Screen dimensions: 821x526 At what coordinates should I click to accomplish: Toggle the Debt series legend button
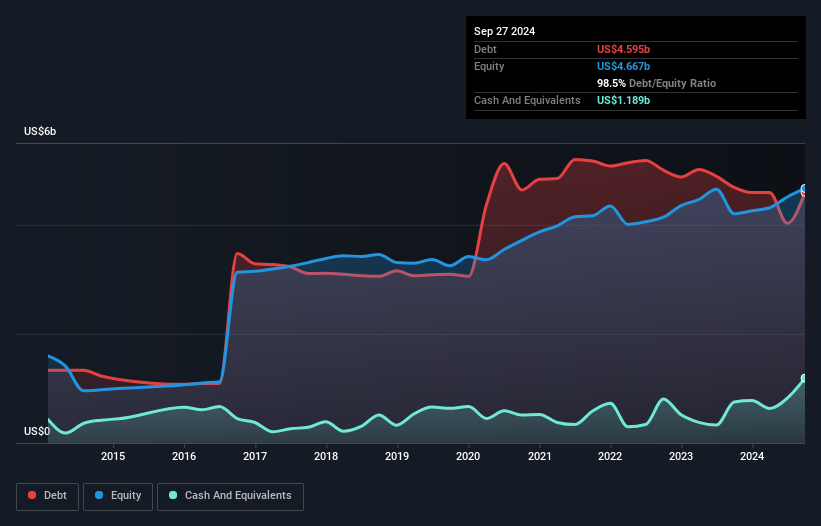48,496
